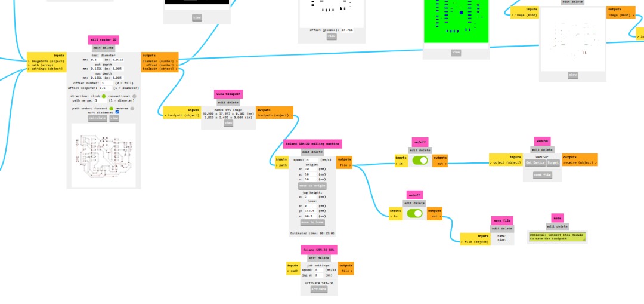
Task: Click the note module title
Action: pyautogui.click(x=558, y=217)
